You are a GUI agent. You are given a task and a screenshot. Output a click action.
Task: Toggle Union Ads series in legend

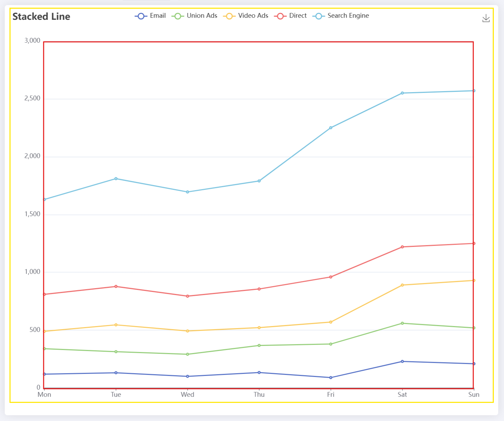(195, 16)
